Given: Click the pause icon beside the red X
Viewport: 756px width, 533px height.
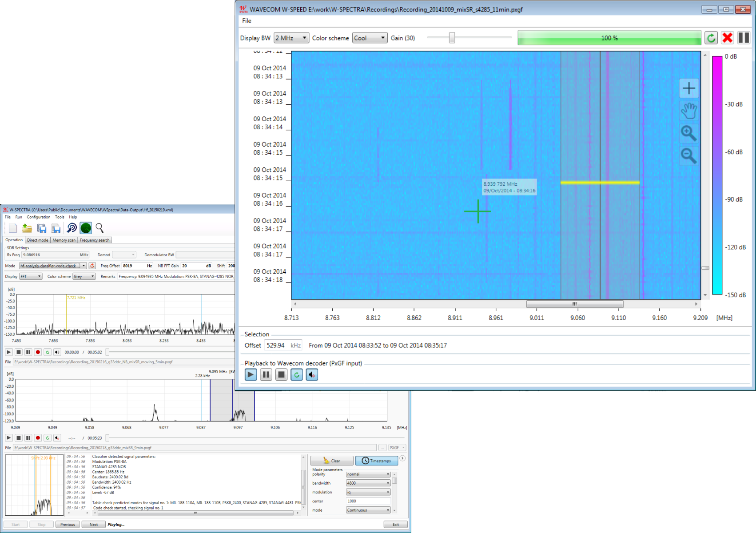Looking at the screenshot, I should pyautogui.click(x=744, y=38).
